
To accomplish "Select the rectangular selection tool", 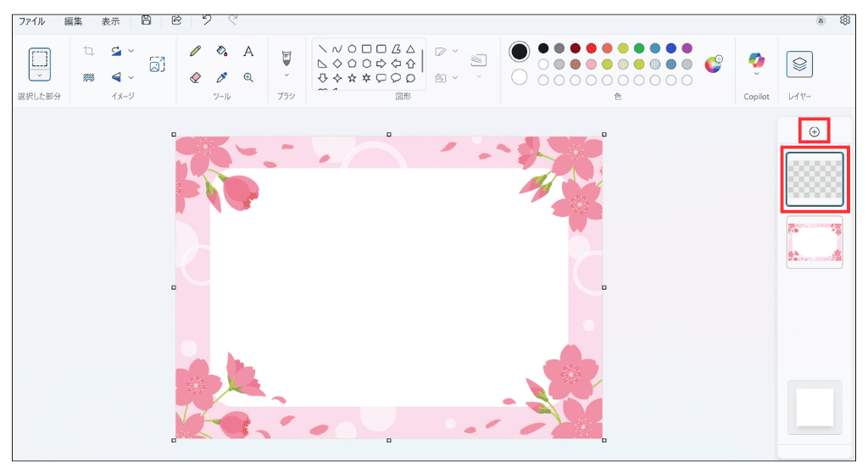I will tap(39, 58).
